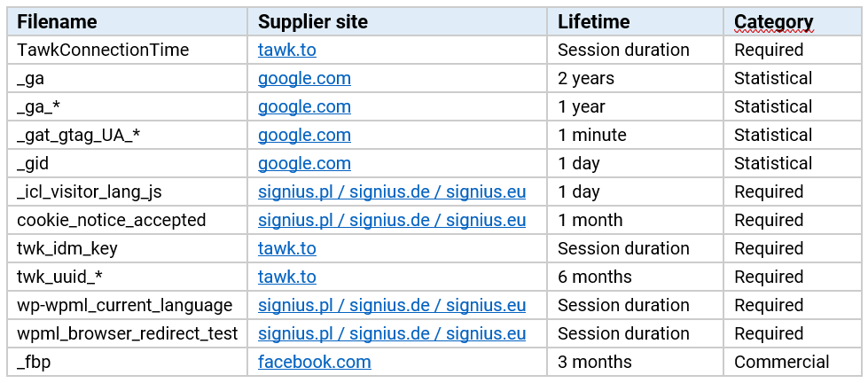Click the Filename column header
This screenshot has height=383, width=868.
tap(57, 22)
